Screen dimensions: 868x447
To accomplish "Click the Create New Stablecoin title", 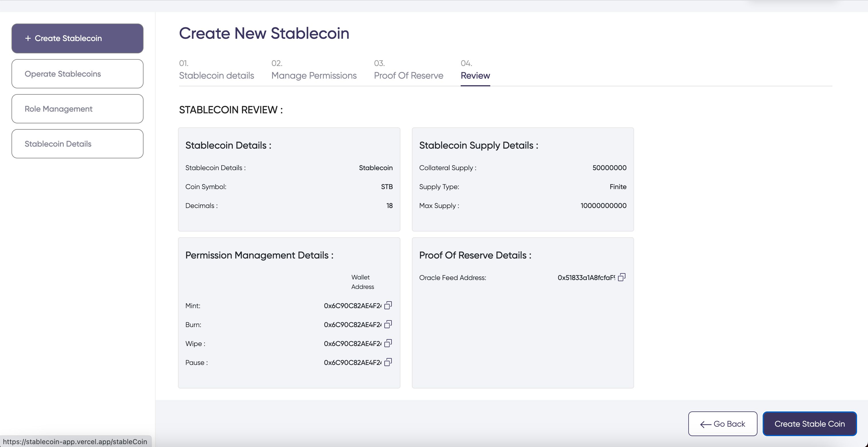I will point(264,33).
